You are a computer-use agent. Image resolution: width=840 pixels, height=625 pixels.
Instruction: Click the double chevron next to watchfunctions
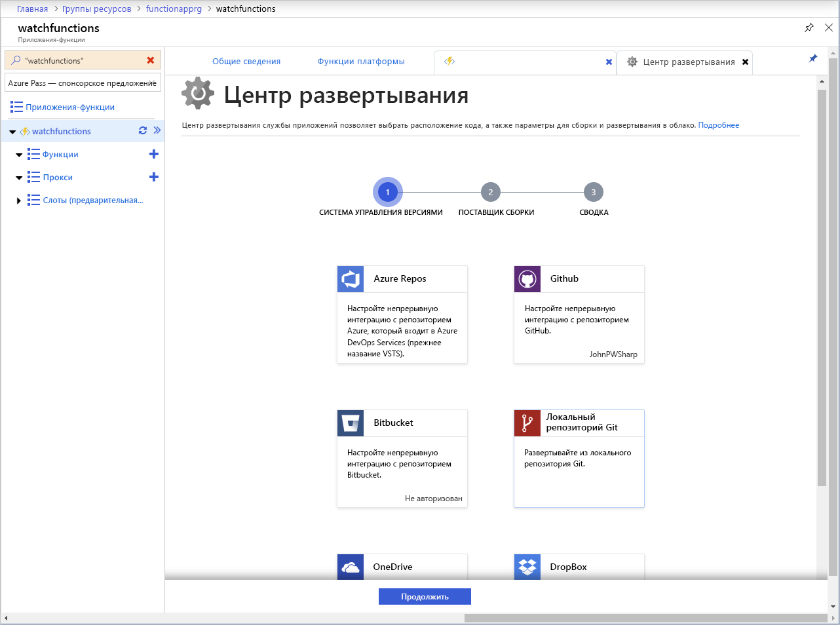pyautogui.click(x=157, y=130)
